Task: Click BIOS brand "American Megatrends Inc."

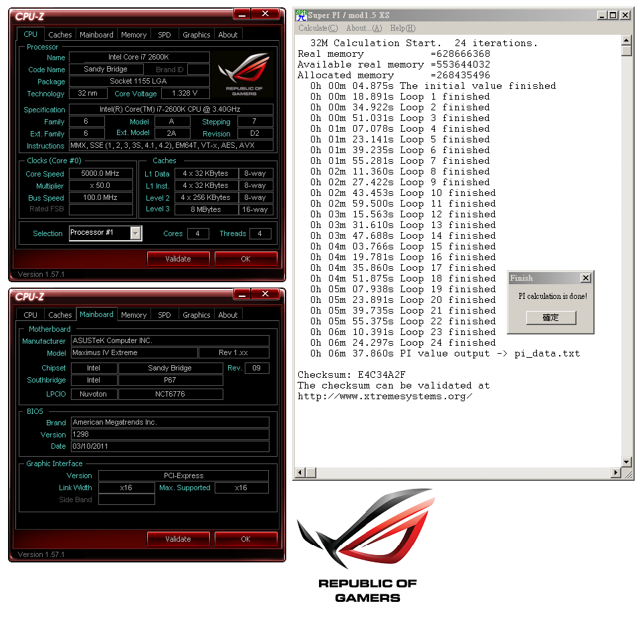Action: (x=171, y=422)
